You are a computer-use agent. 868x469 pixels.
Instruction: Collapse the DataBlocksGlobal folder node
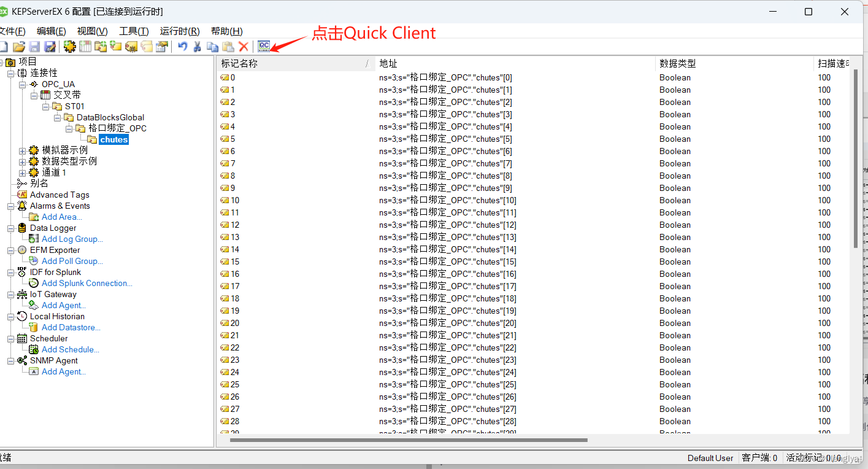pos(57,117)
